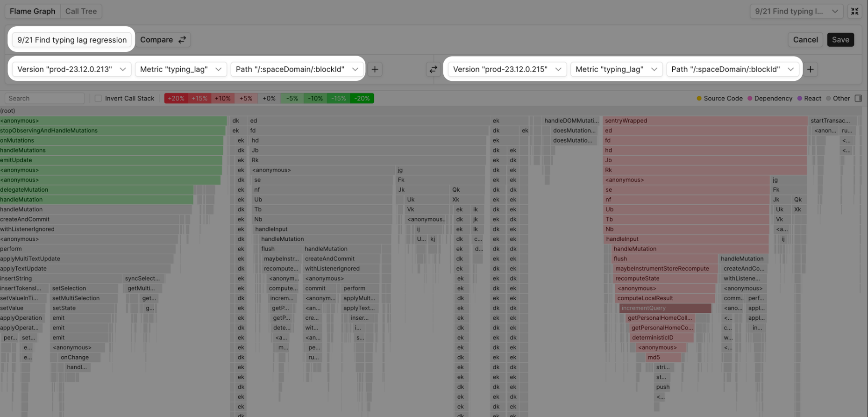Click the +15% legend swatch
The image size is (868, 417).
(199, 98)
